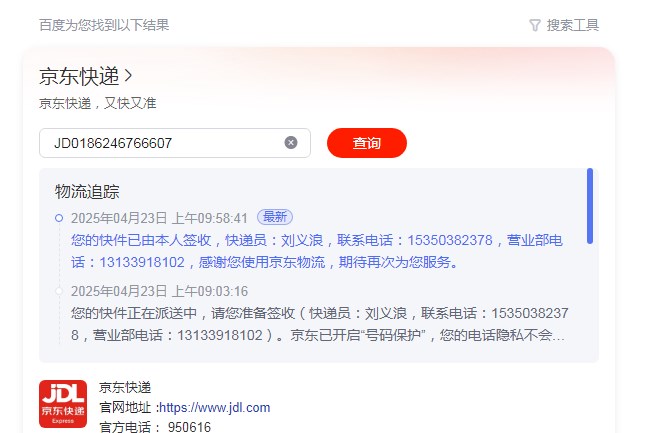Open the 京东快递 title link
The width and height of the screenshot is (655, 433).
[79, 76]
